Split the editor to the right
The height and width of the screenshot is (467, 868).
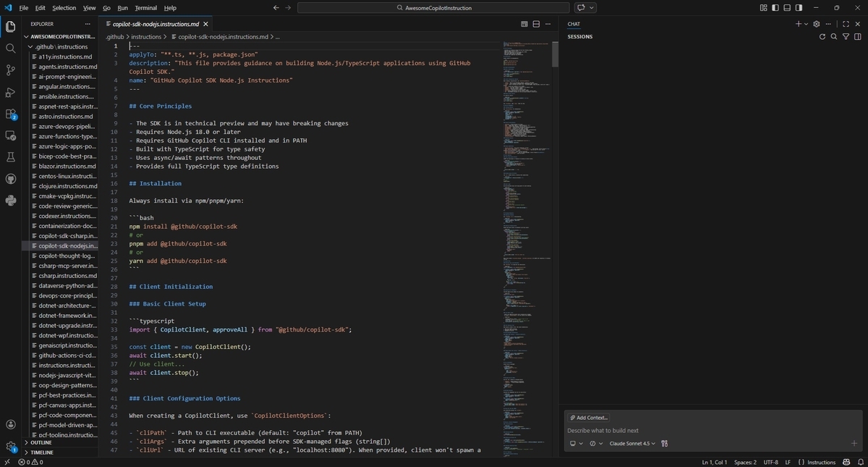[x=537, y=24]
